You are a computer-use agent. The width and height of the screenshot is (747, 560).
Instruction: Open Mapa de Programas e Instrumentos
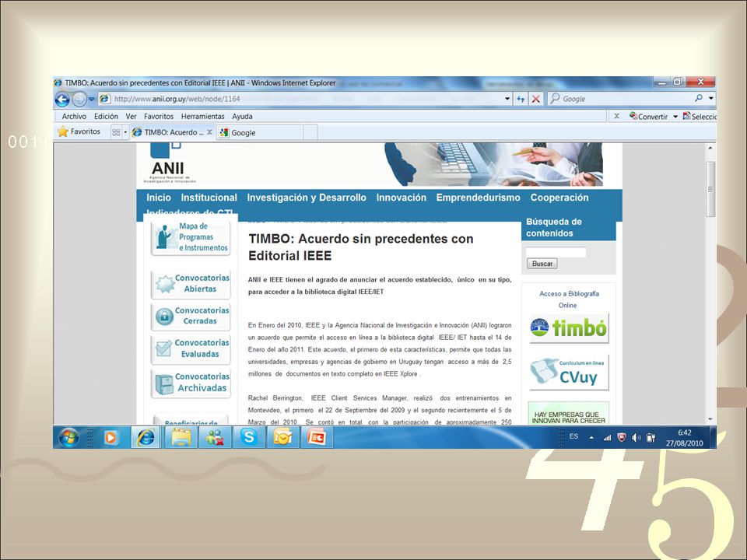[x=191, y=237]
